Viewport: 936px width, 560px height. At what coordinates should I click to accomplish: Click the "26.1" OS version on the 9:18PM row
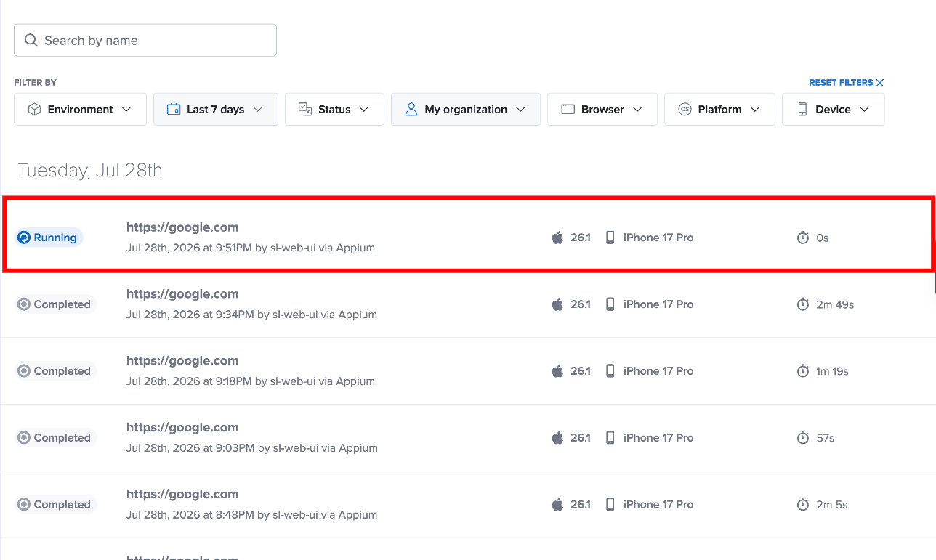[581, 371]
